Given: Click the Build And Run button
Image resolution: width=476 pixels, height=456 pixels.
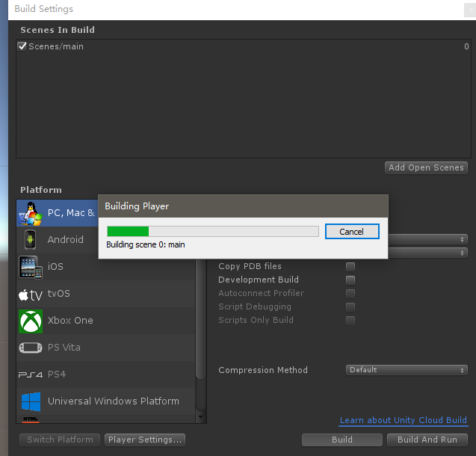Looking at the screenshot, I should (x=427, y=440).
